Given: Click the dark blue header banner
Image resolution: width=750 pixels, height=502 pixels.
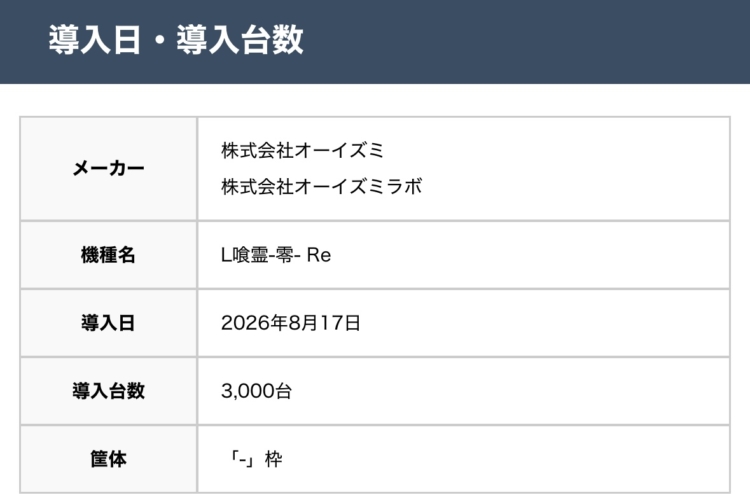Looking at the screenshot, I should 375,42.
